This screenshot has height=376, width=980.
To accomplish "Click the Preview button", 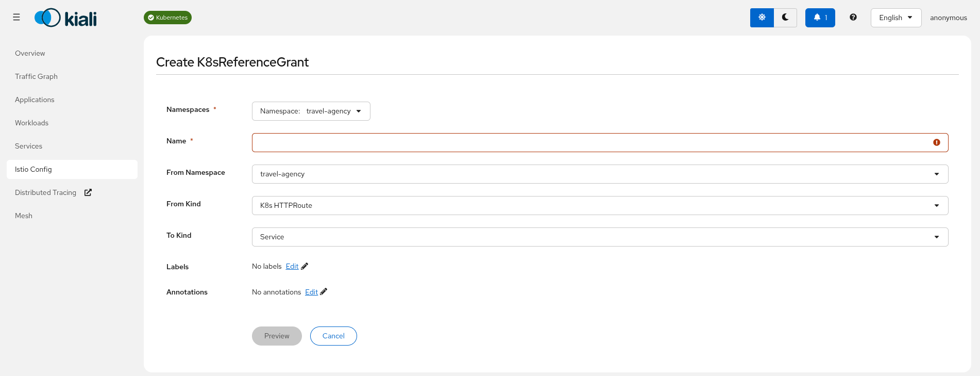I will click(277, 336).
